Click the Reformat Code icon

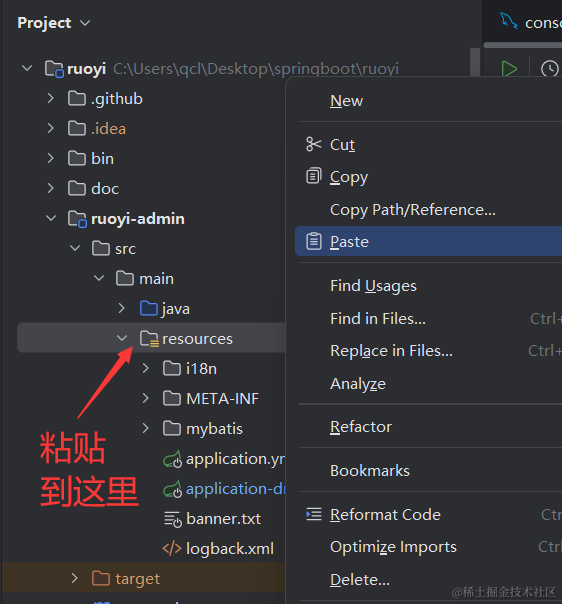click(314, 514)
